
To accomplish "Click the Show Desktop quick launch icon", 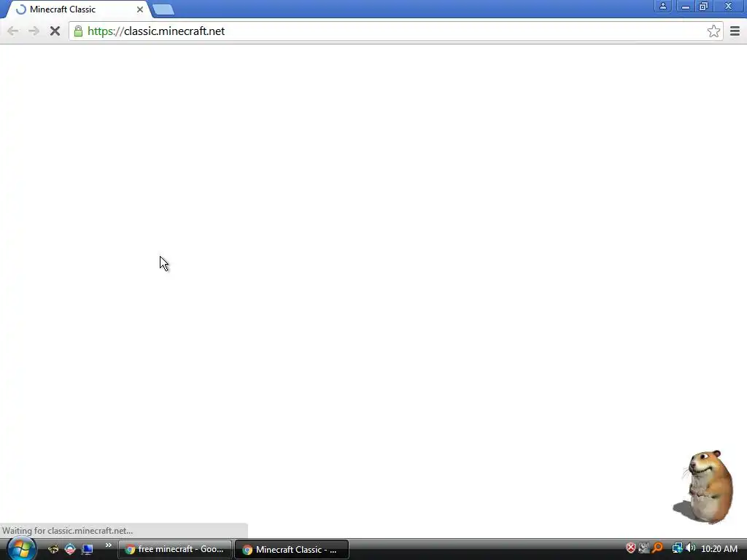I will click(x=88, y=549).
